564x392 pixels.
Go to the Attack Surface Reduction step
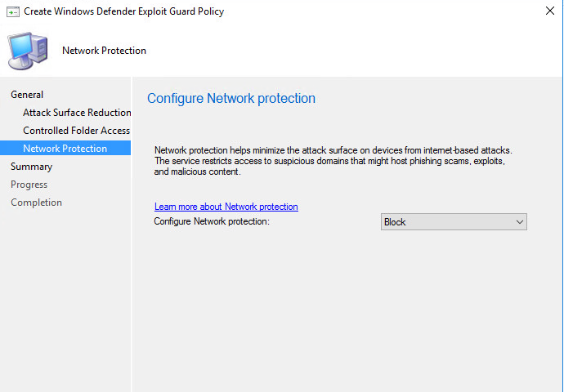(77, 113)
